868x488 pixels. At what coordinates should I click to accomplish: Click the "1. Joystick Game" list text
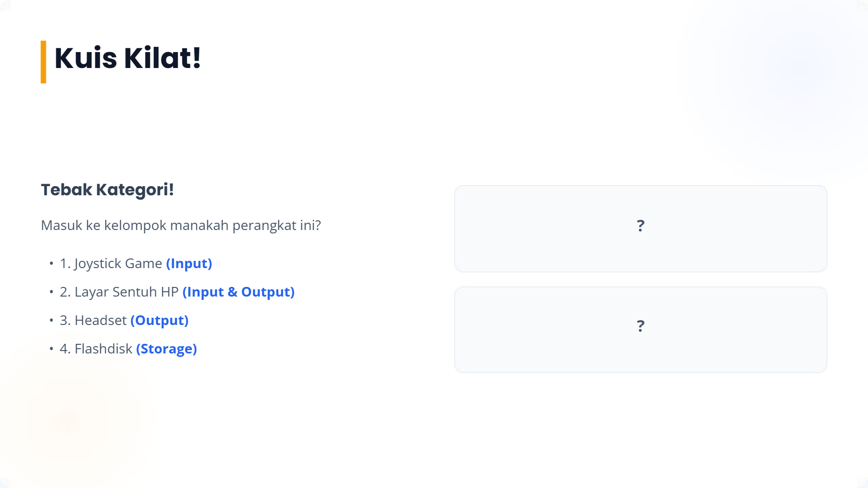(111, 264)
